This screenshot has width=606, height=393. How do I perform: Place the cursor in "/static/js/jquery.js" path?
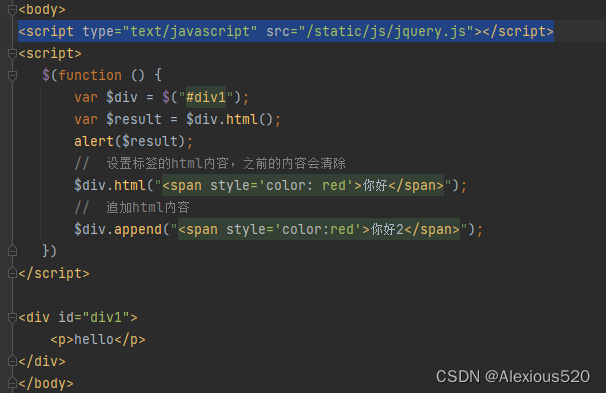coord(386,31)
